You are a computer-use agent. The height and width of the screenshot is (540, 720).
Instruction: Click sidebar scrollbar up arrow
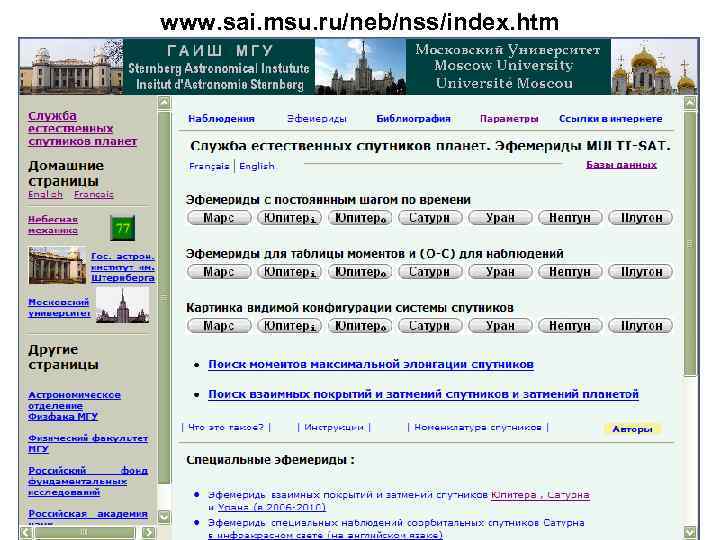(x=164, y=102)
